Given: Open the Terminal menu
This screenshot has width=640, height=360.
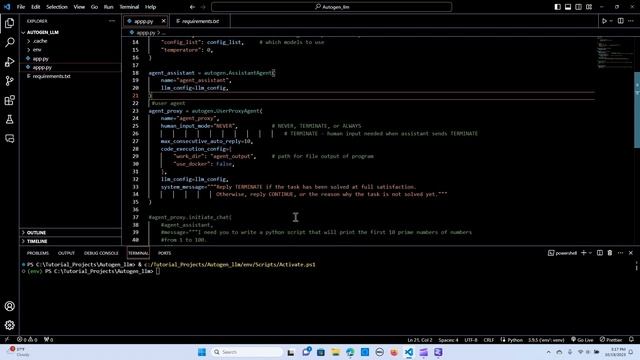Looking at the screenshot, I should click(129, 7).
